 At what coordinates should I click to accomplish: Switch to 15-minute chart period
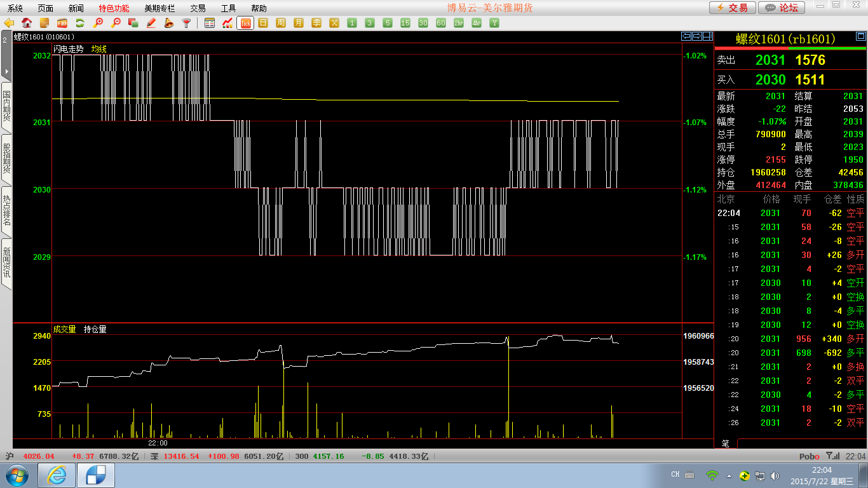coord(405,23)
